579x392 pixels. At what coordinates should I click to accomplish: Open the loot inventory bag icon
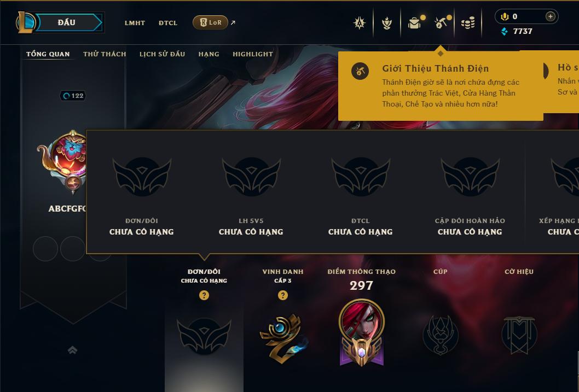point(415,23)
